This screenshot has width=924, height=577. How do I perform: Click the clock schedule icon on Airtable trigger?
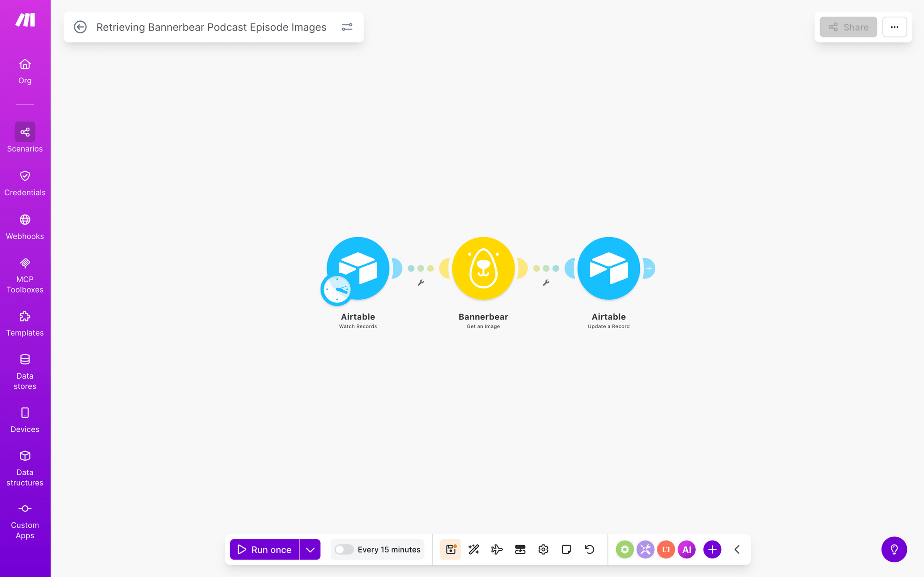(336, 290)
